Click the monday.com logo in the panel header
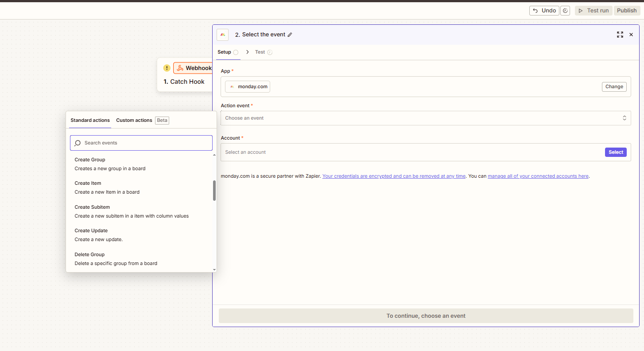644x351 pixels. [x=223, y=35]
